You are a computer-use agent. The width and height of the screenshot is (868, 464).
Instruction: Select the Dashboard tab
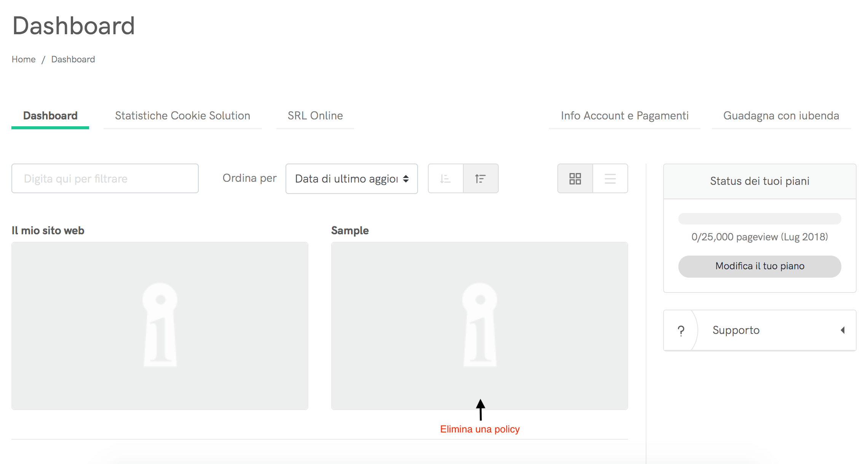click(x=50, y=116)
